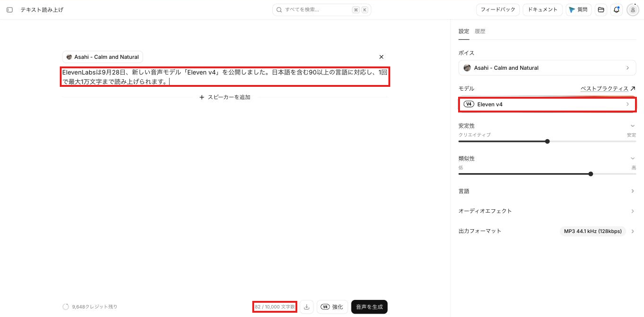Image resolution: width=644 pixels, height=317 pixels.
Task: Click the 質問 button
Action: click(579, 9)
